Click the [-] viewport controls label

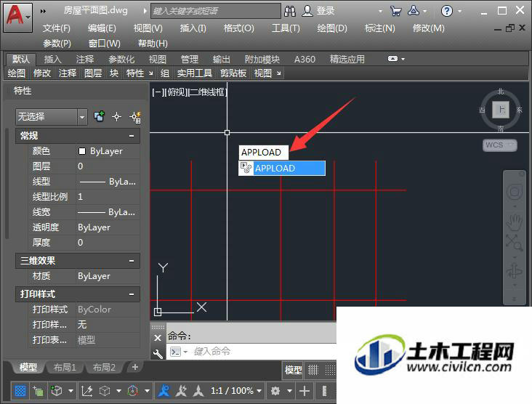(158, 92)
